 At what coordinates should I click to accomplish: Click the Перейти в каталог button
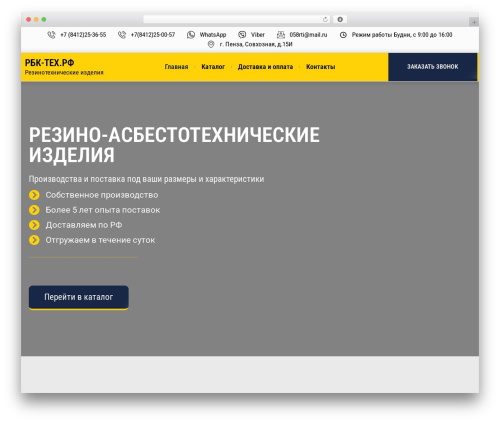click(79, 297)
